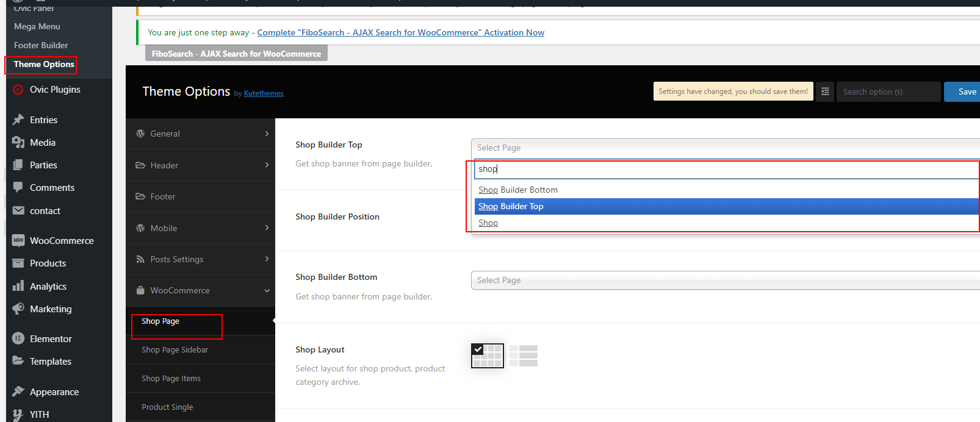Screen dimensions: 980x422
Task: Click the Comments bubble icon
Action: (x=18, y=188)
